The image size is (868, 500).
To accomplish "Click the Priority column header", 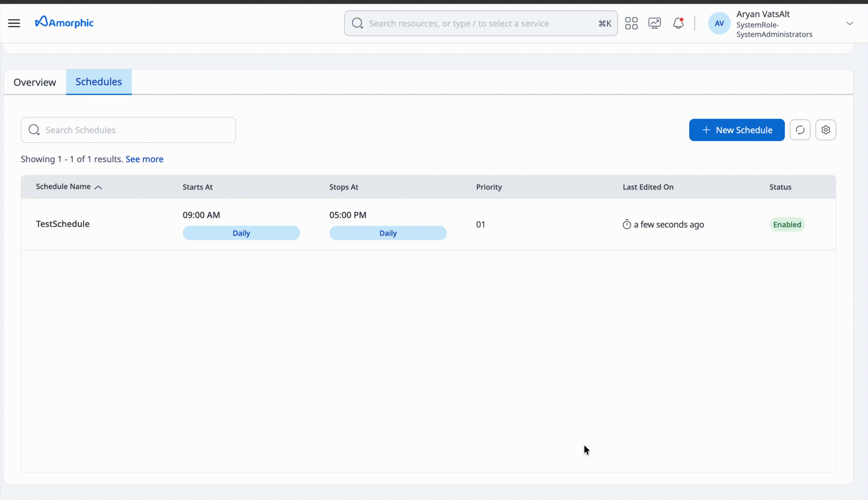I will tap(489, 187).
